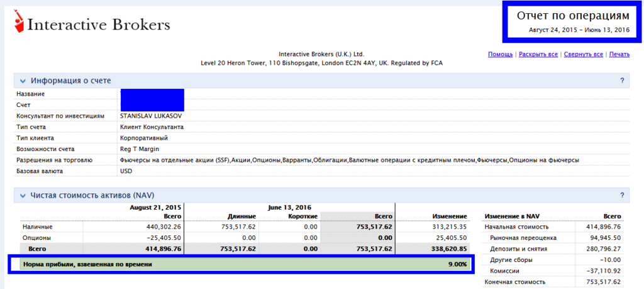Collapse the Информация о счете section chevron
Image resolution: width=644 pixels, height=289 pixels.
(23, 81)
